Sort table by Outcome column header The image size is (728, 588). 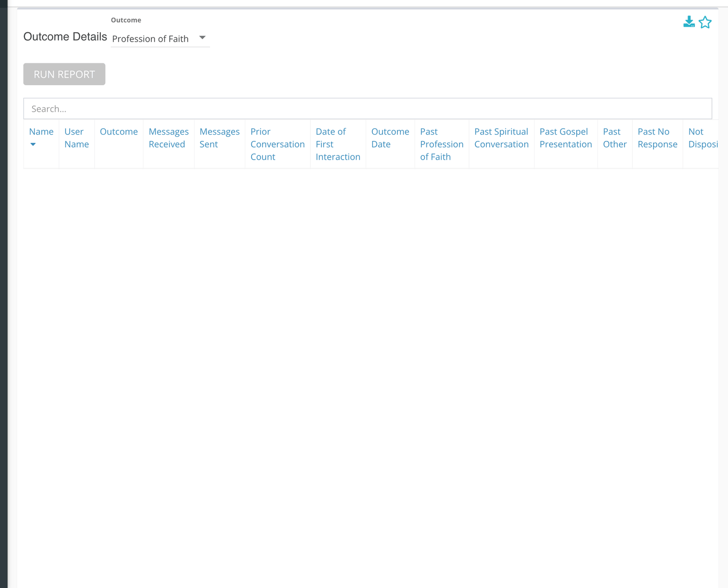pos(119,132)
